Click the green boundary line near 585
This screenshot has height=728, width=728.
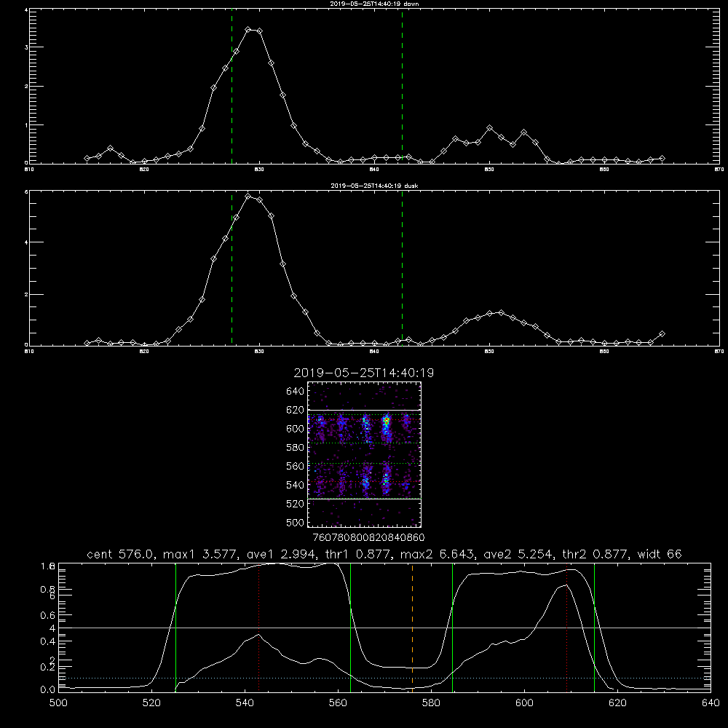pyautogui.click(x=452, y=628)
